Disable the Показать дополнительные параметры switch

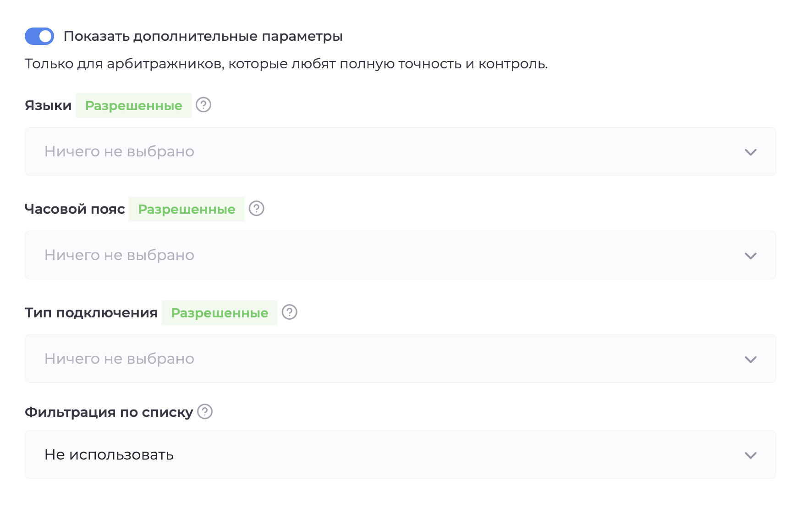tap(39, 36)
